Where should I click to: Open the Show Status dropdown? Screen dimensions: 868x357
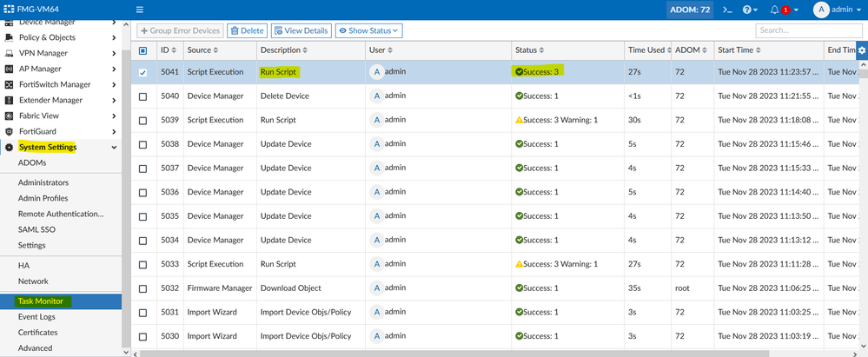click(368, 30)
